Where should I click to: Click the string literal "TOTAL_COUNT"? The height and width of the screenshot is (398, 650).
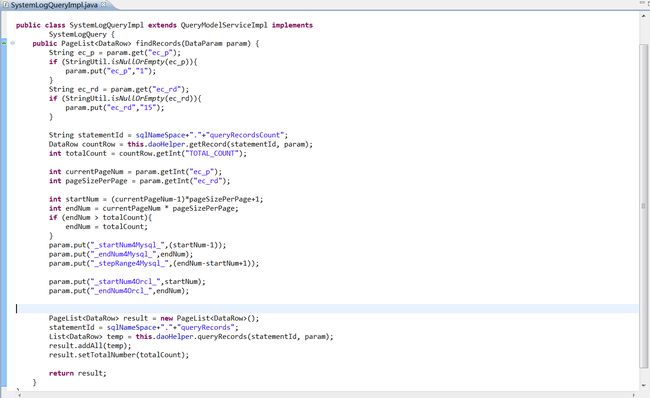pos(213,153)
